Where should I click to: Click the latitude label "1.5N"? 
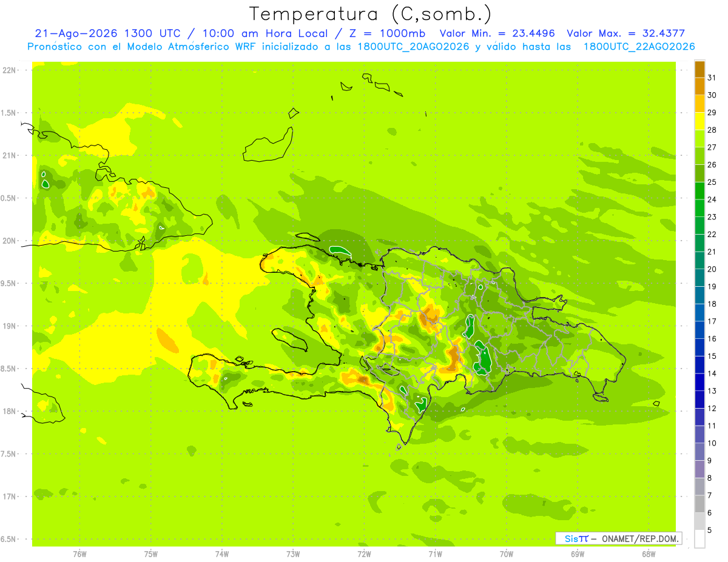point(10,113)
